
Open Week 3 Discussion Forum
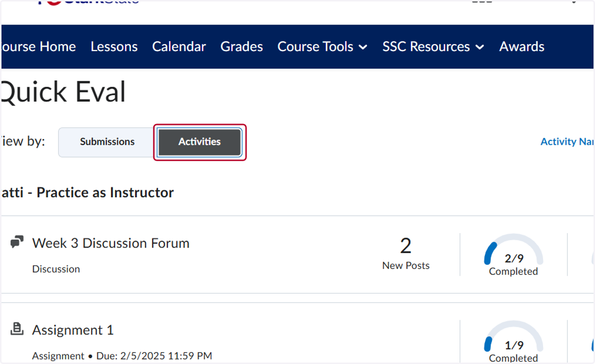point(111,243)
